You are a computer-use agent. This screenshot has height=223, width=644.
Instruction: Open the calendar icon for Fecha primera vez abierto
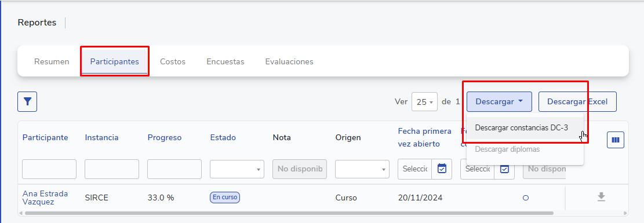[x=442, y=169]
